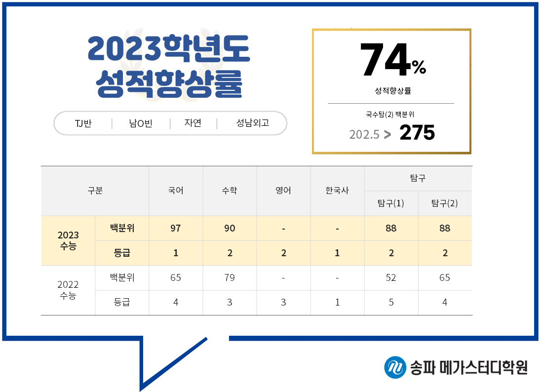541x392 pixels.
Task: Click the 수학 column header
Action: [230, 191]
